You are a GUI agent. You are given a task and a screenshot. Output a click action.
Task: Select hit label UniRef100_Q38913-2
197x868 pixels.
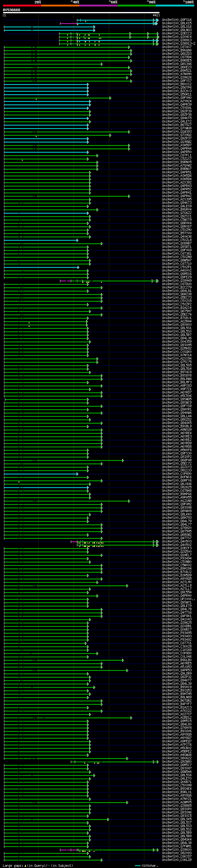pos(179,43)
